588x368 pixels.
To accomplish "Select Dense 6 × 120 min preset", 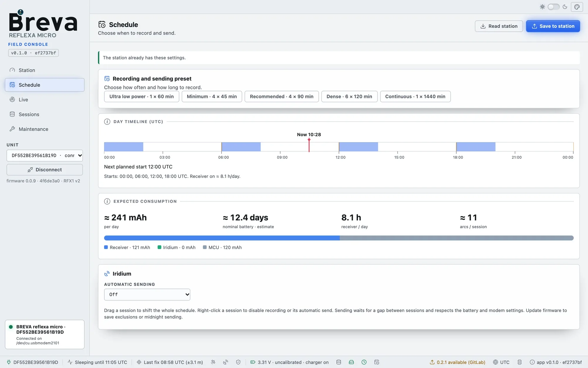I will pyautogui.click(x=349, y=97).
